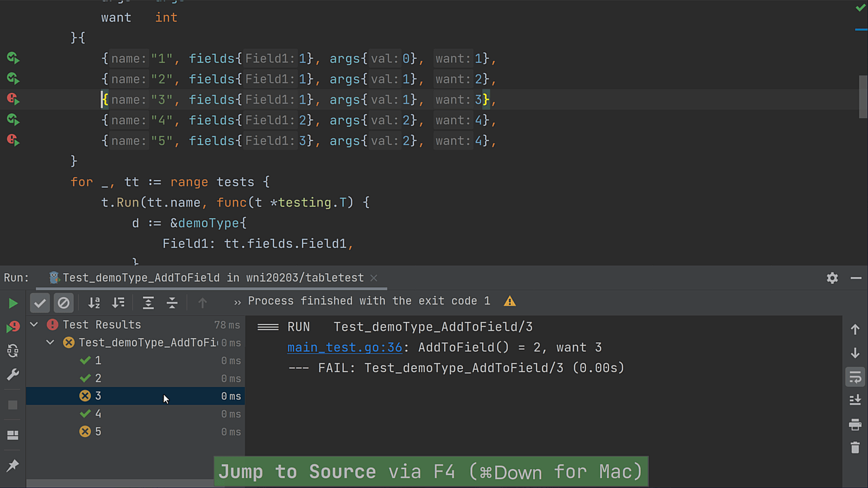Sort test results alphabetically

(x=94, y=302)
